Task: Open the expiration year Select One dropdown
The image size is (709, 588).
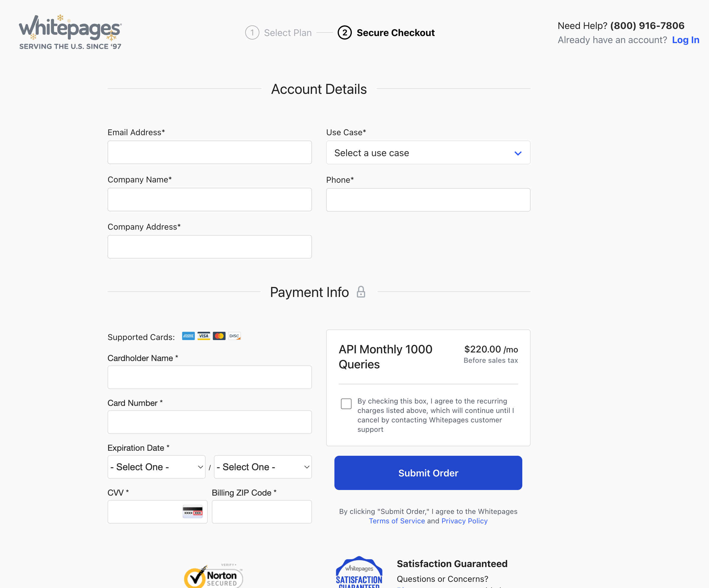Action: [262, 467]
